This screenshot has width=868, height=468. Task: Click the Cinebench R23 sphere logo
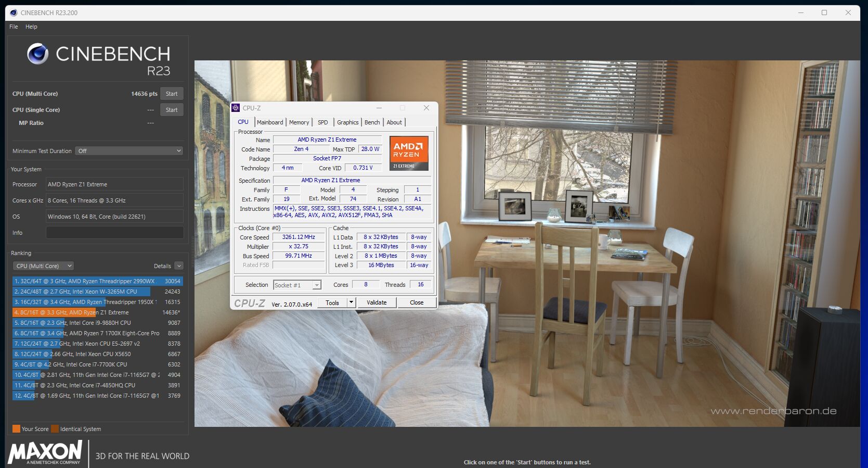coord(37,54)
